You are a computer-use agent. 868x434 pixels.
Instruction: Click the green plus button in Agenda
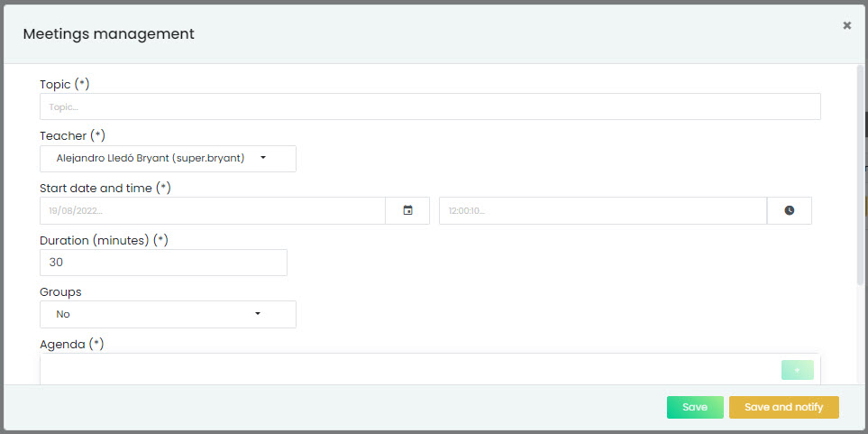(797, 370)
